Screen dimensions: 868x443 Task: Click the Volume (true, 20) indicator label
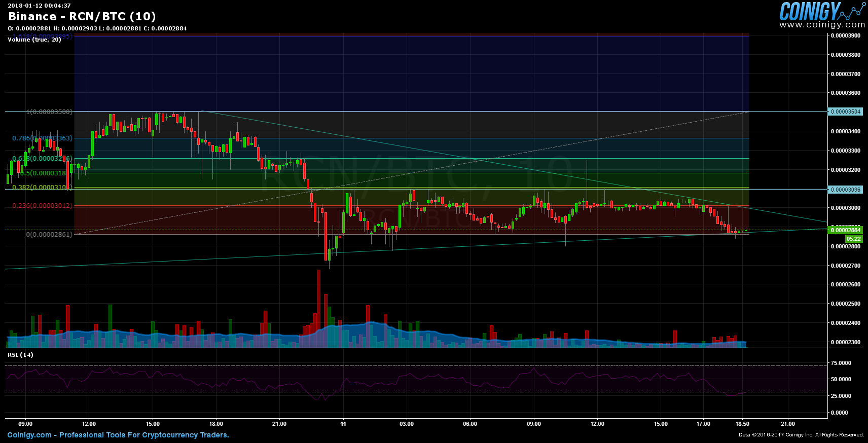point(34,40)
